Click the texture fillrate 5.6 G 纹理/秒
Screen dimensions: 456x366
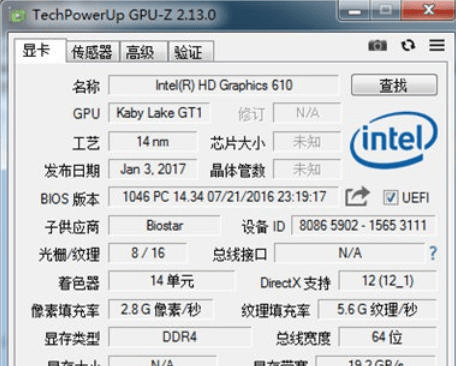pos(377,310)
